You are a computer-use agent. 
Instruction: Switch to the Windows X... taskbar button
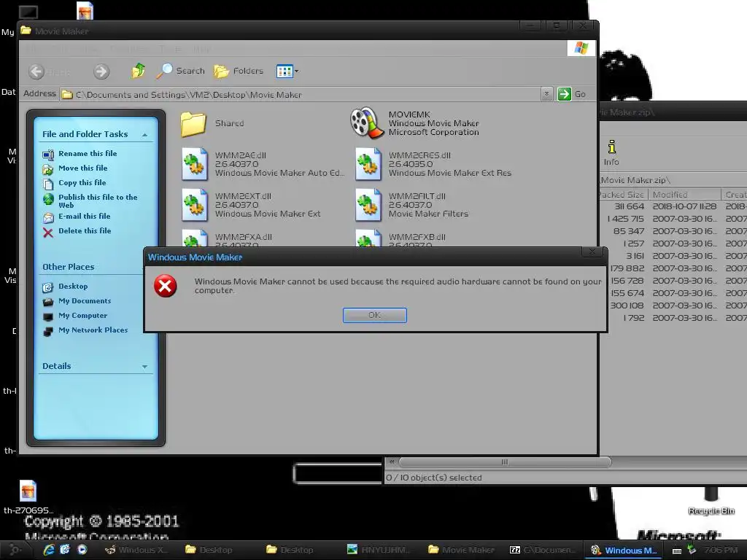tap(138, 550)
